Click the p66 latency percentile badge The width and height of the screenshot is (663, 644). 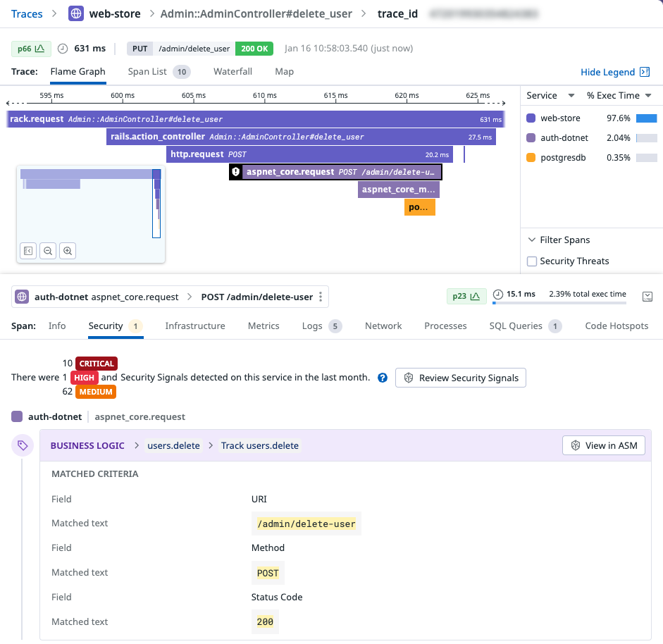point(31,49)
